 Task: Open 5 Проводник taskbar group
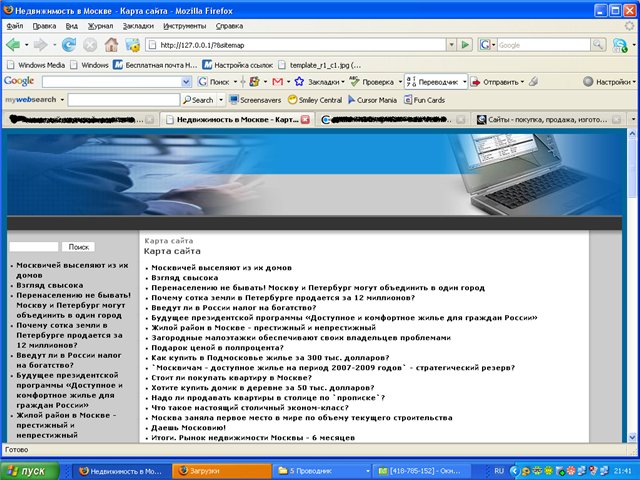tap(322, 471)
